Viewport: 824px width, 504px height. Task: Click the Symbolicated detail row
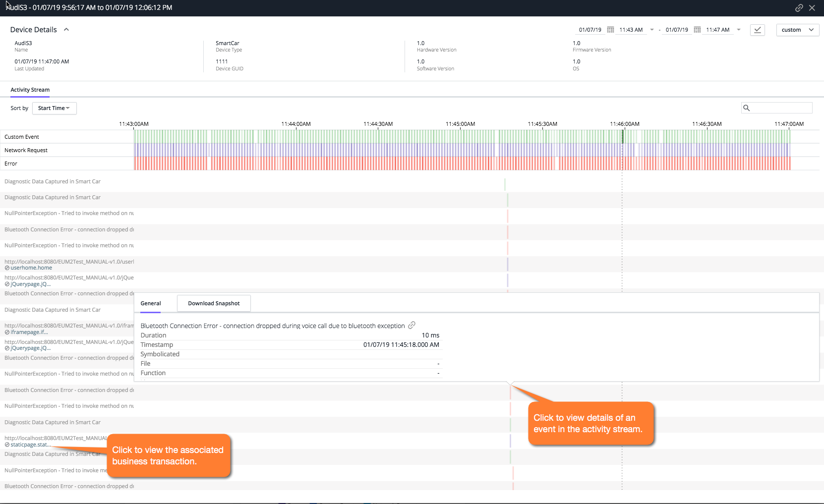tap(291, 354)
